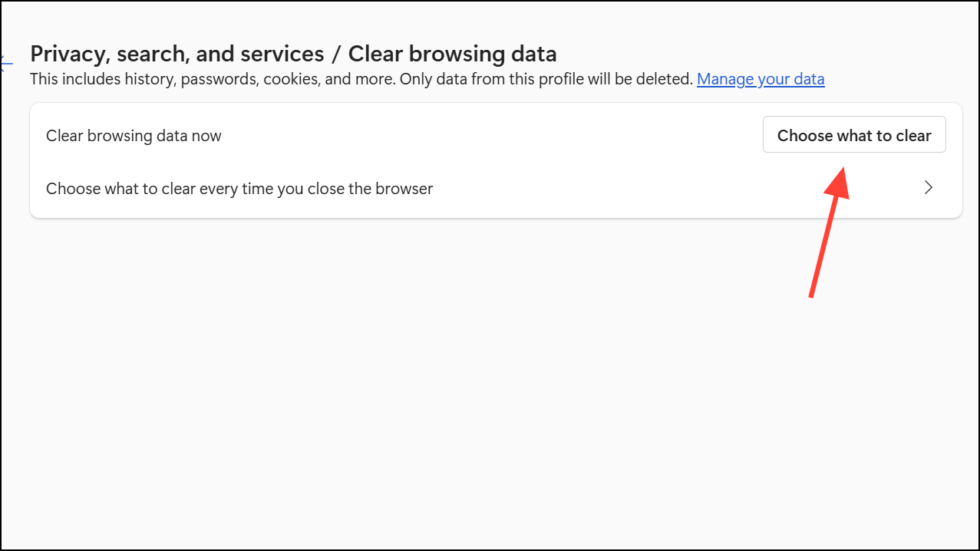Click the Clear browsing data now row

point(384,136)
